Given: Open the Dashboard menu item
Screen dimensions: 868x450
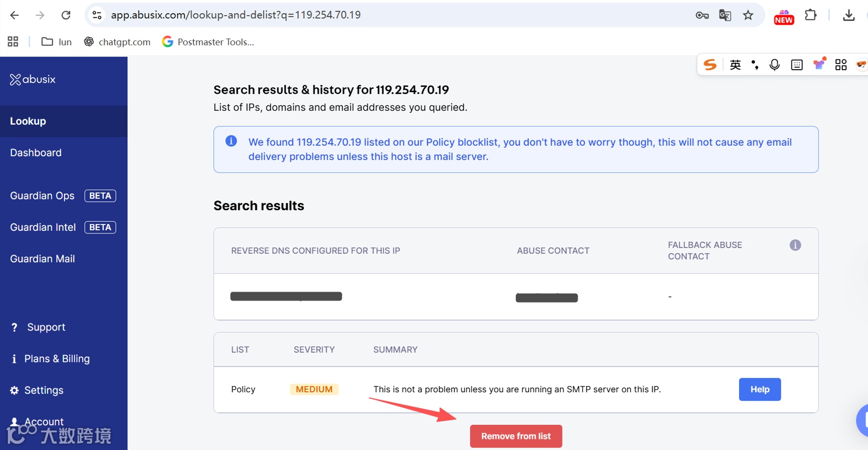Looking at the screenshot, I should pos(36,153).
